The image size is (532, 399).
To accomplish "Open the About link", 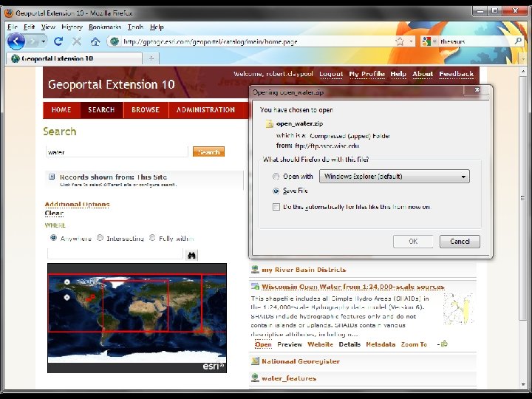I will pyautogui.click(x=423, y=74).
